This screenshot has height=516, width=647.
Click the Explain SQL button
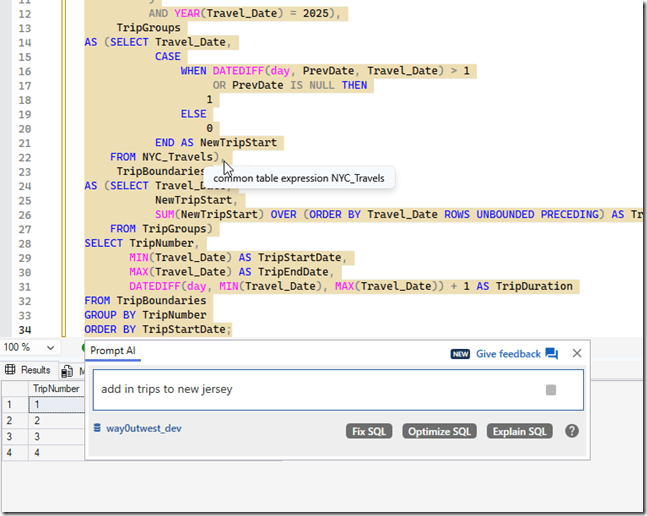(520, 431)
